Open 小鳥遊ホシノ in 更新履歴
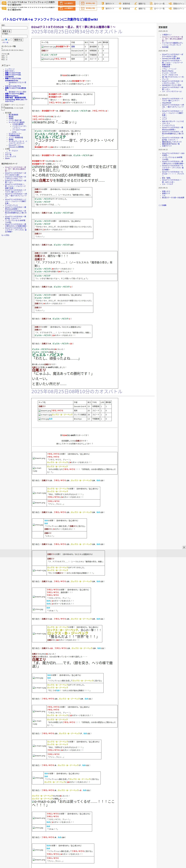The image size is (186, 868). pyautogui.click(x=167, y=35)
